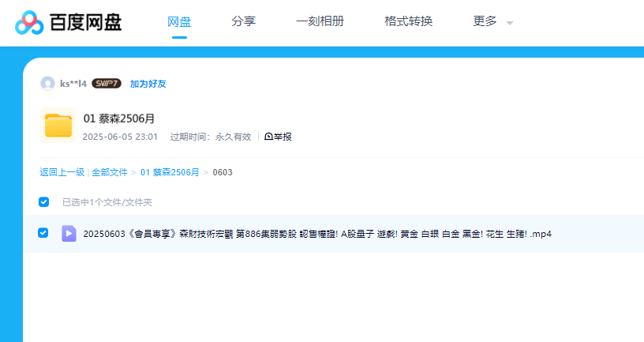Open 01 蔡森2506月 breadcrumb link

pos(170,172)
